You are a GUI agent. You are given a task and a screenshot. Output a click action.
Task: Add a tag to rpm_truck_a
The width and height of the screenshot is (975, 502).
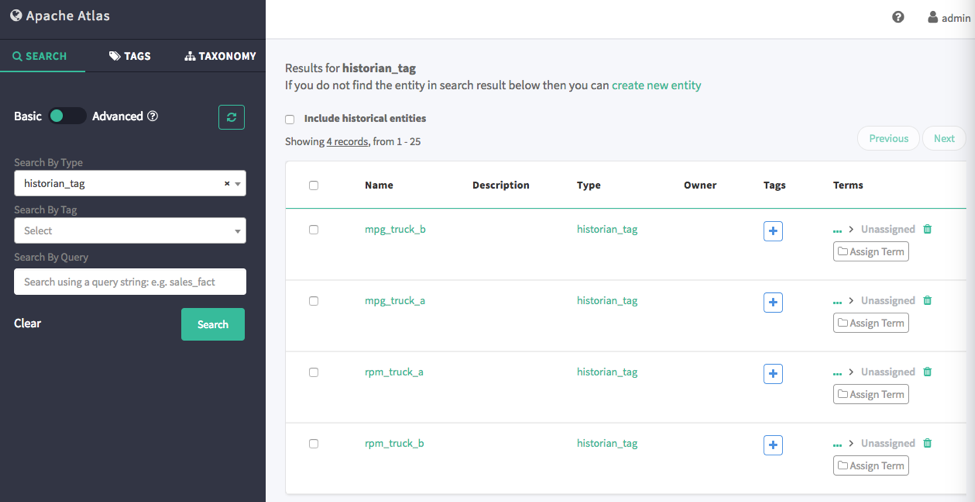pos(773,374)
